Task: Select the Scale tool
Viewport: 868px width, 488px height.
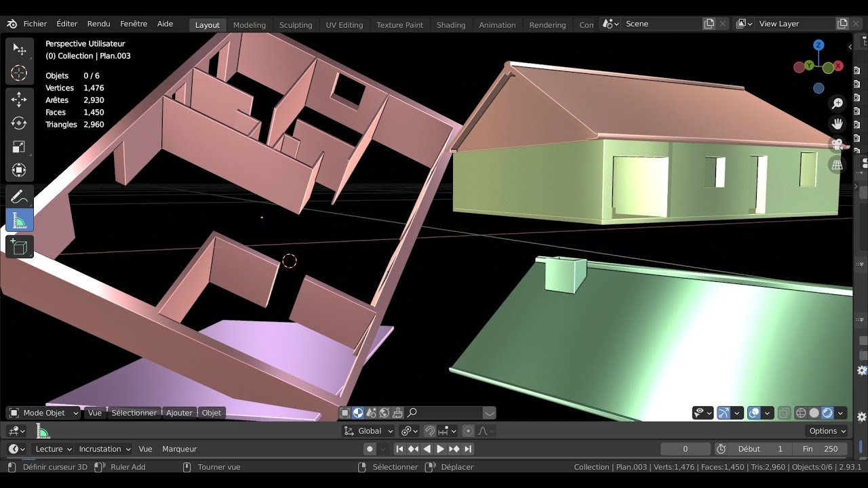Action: (19, 147)
